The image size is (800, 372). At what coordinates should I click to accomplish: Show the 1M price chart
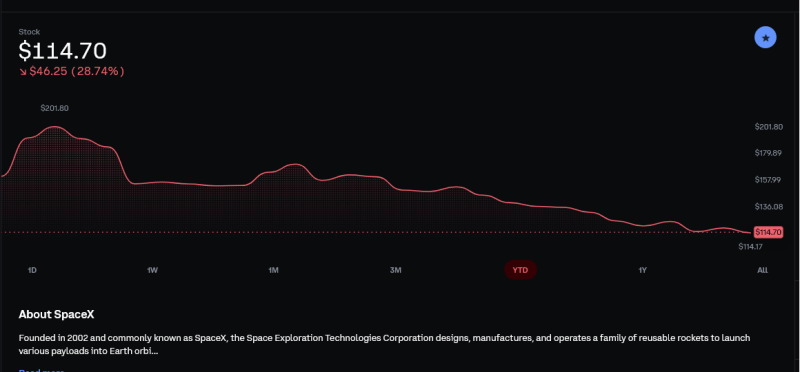pyautogui.click(x=273, y=270)
